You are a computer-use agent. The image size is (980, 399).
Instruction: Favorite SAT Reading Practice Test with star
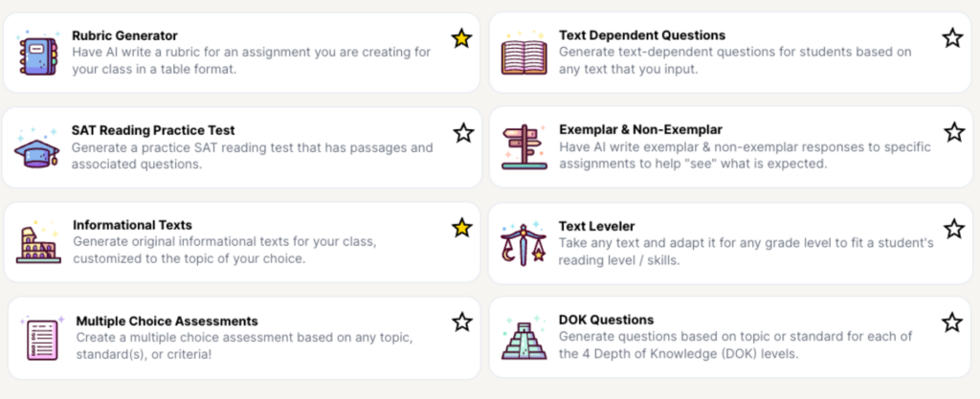pos(463,132)
